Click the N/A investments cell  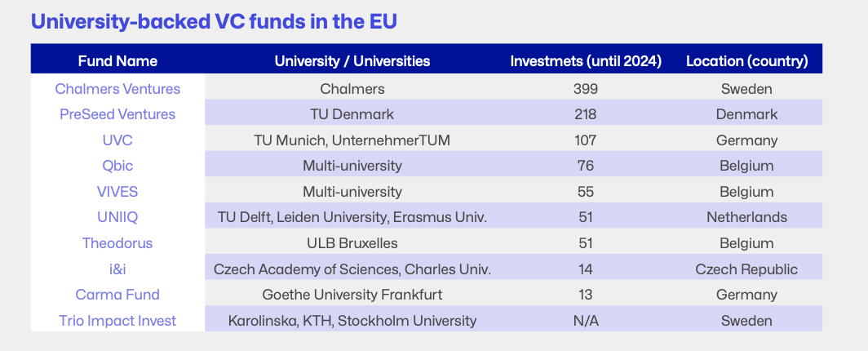(586, 321)
